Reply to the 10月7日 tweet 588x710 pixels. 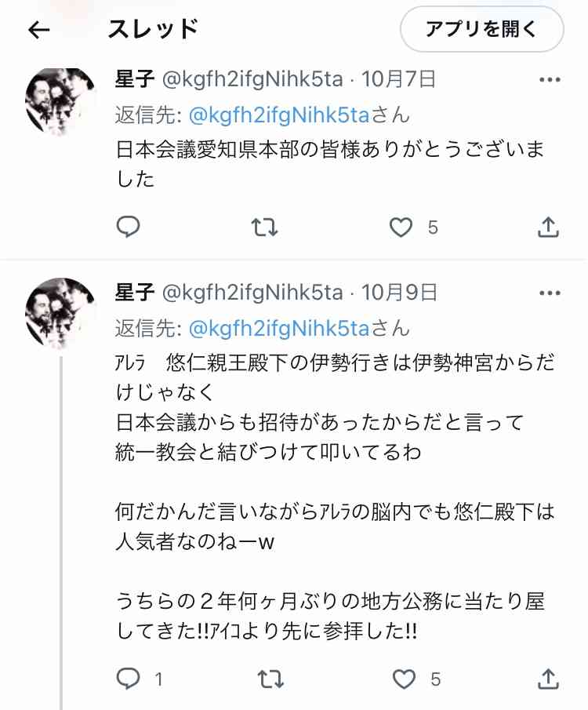[x=128, y=227]
